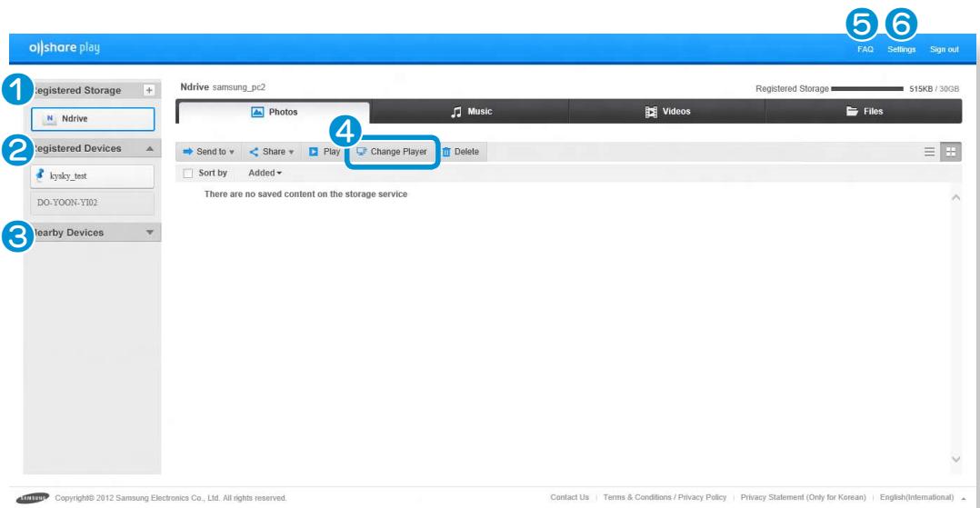Switch to the Files tab
This screenshot has height=508, width=980.
(x=864, y=111)
